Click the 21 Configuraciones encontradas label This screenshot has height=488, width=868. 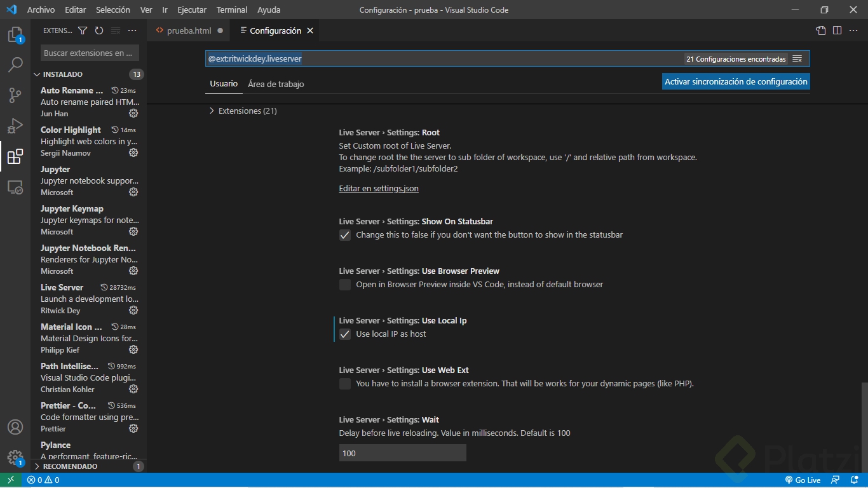pyautogui.click(x=736, y=59)
